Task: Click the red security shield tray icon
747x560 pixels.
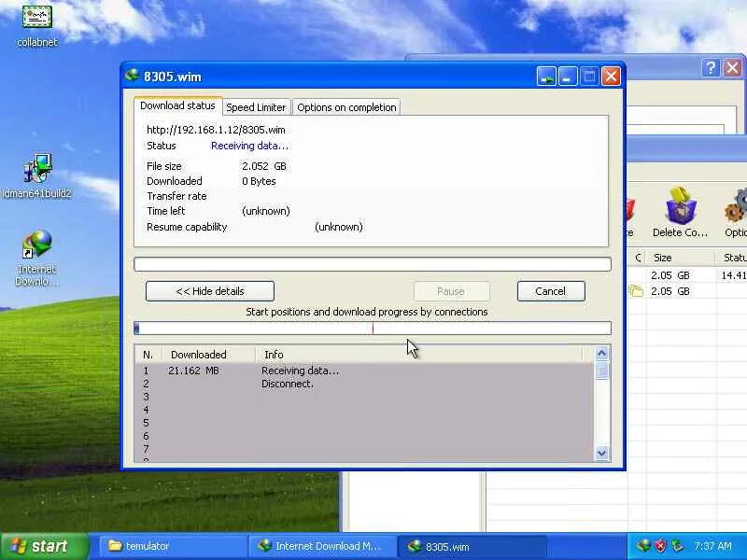Action: click(660, 546)
